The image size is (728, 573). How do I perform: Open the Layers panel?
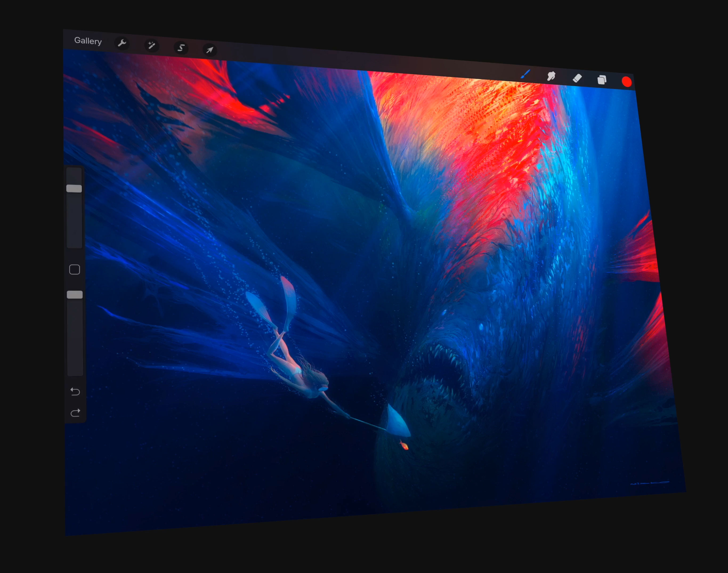point(602,80)
